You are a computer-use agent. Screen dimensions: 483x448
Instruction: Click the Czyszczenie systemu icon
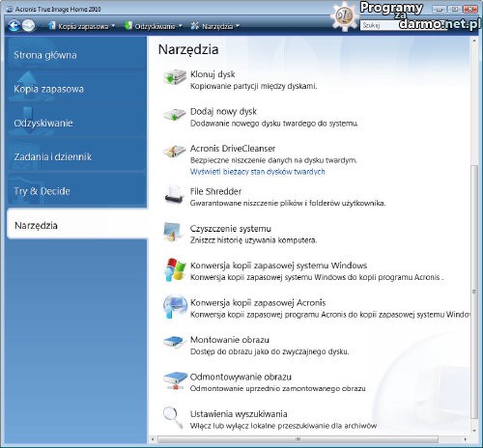pyautogui.click(x=172, y=232)
